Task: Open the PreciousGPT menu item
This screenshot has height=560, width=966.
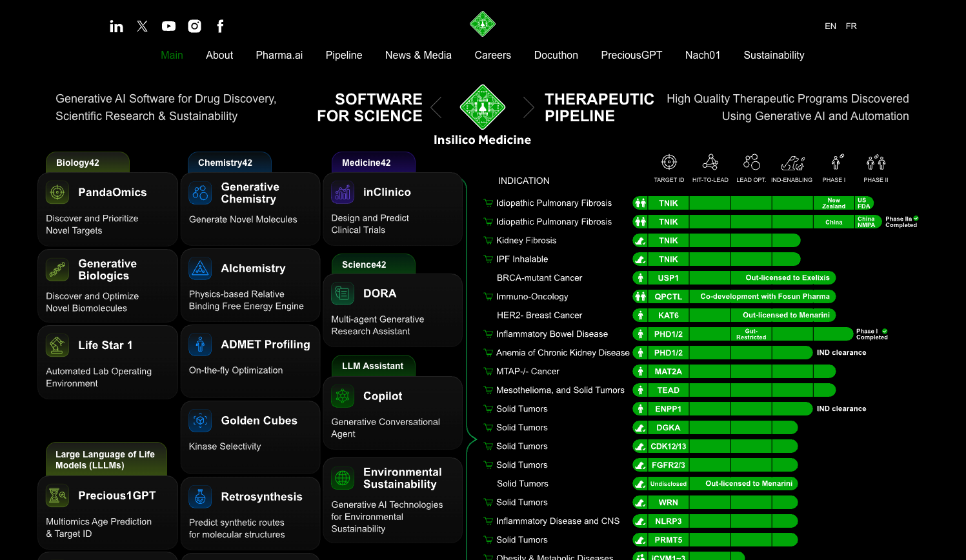Action: pos(631,55)
